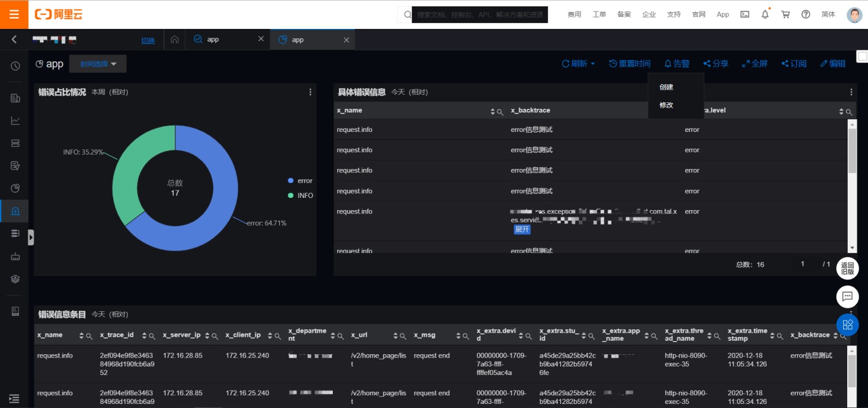
Task: Focus the top search input field
Action: 480,14
